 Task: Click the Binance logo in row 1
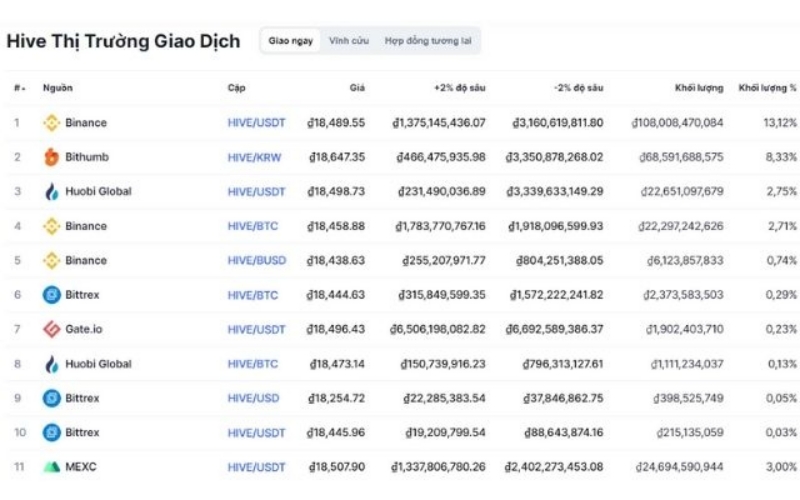tap(52, 123)
